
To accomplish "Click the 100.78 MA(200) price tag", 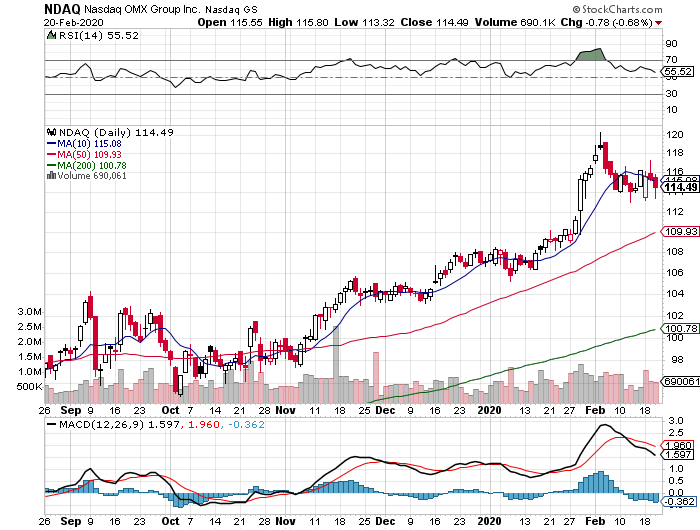I will tap(679, 328).
